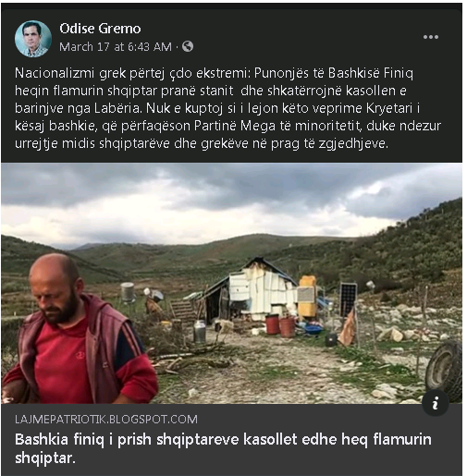Click the info icon on link preview
The height and width of the screenshot is (476, 467).
tap(435, 403)
